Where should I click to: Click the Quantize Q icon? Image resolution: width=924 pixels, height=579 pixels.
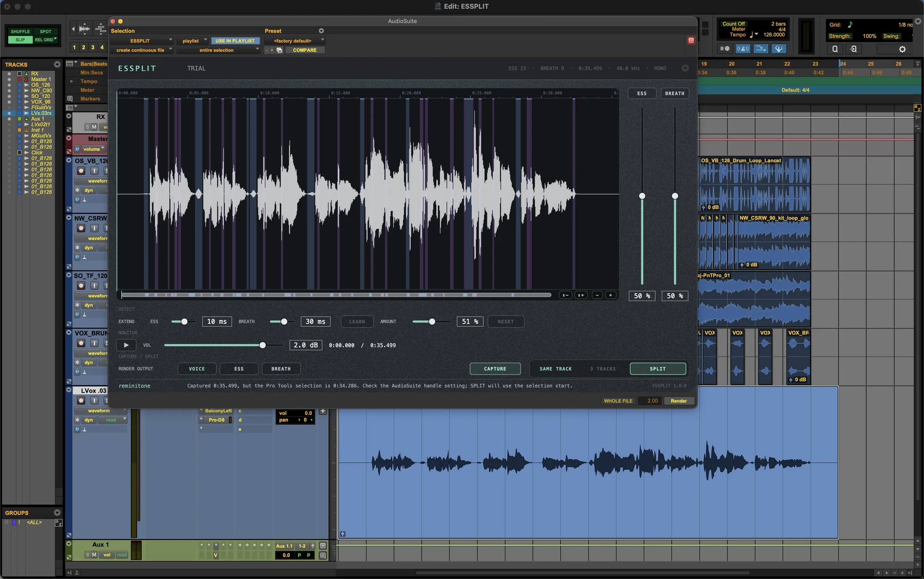coord(835,49)
